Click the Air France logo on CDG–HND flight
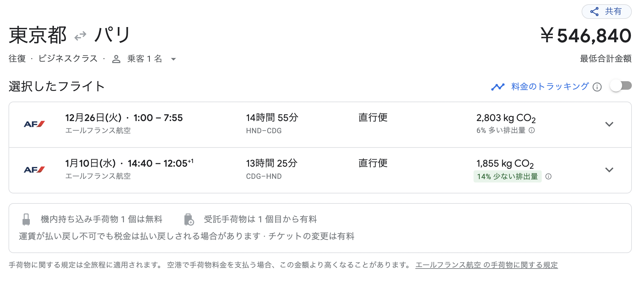This screenshot has width=644, height=281. 34,170
